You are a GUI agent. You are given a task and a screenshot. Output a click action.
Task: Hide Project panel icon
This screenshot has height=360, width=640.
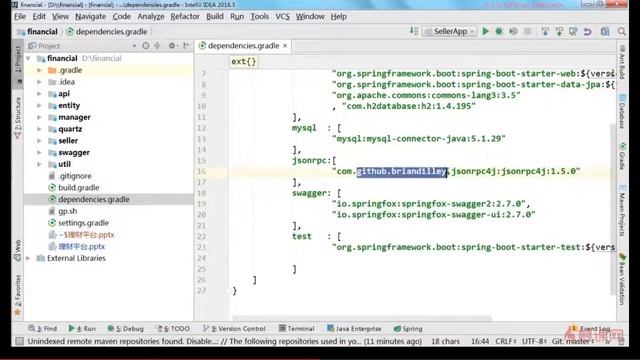click(186, 46)
